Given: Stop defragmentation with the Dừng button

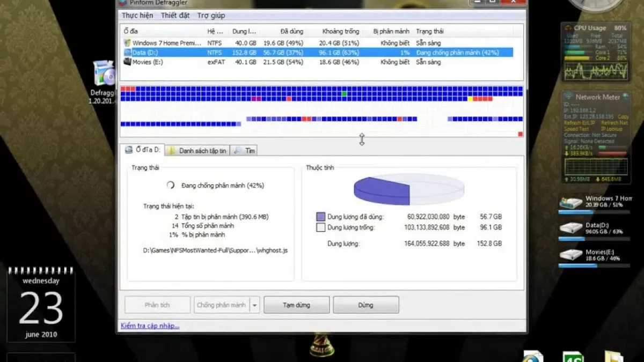Looking at the screenshot, I should 365,305.
